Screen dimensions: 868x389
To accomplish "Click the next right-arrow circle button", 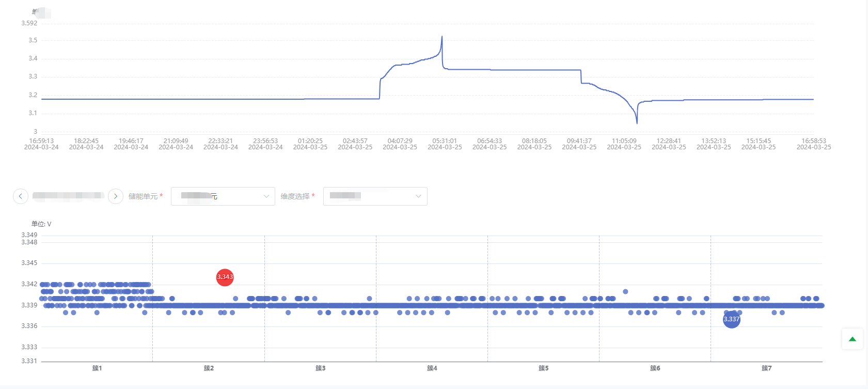I will tap(116, 196).
